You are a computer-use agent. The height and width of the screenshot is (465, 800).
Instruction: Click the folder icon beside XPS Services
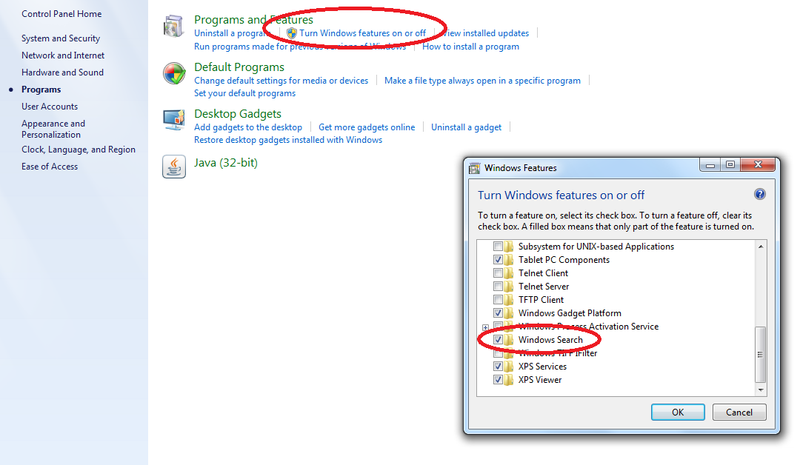tap(509, 366)
